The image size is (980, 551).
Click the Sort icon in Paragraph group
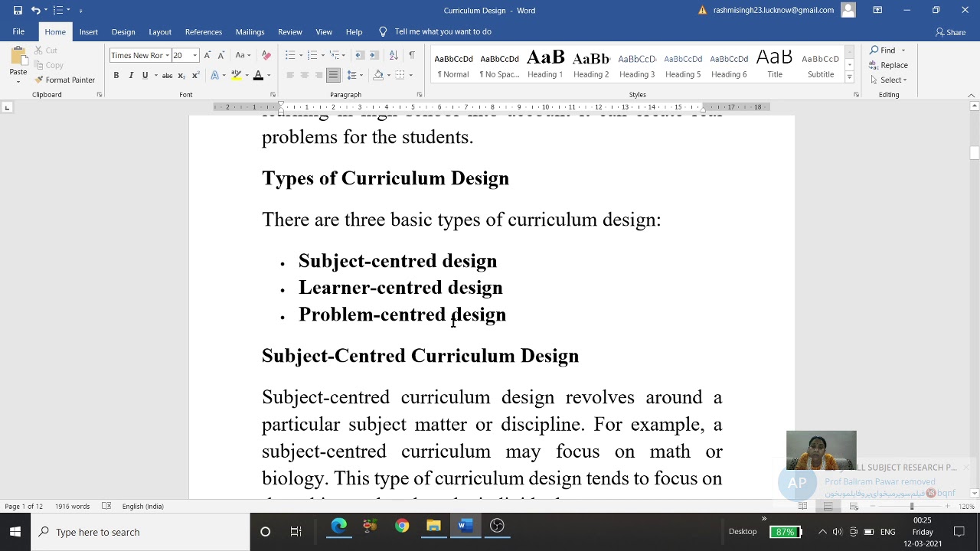394,55
